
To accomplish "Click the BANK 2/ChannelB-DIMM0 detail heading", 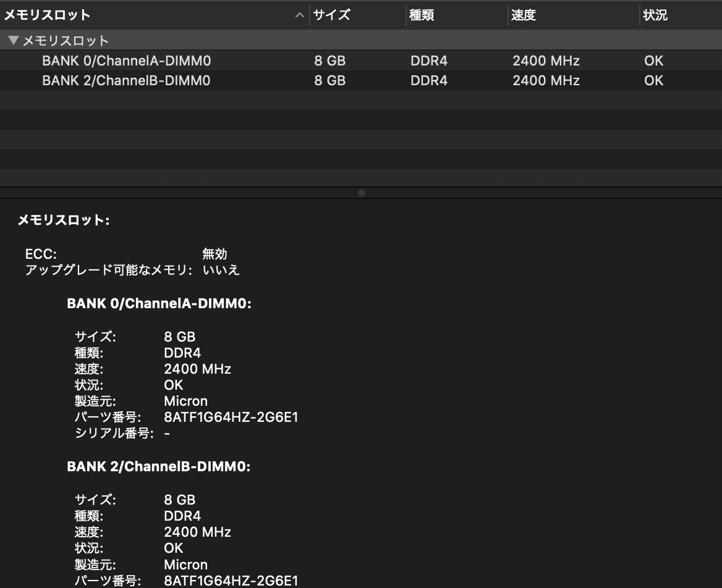I will [x=158, y=466].
